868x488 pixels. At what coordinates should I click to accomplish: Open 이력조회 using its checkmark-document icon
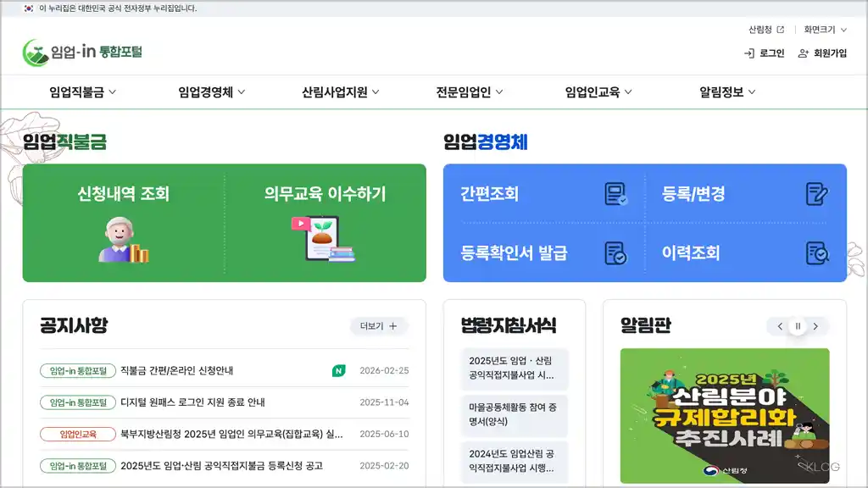point(815,252)
